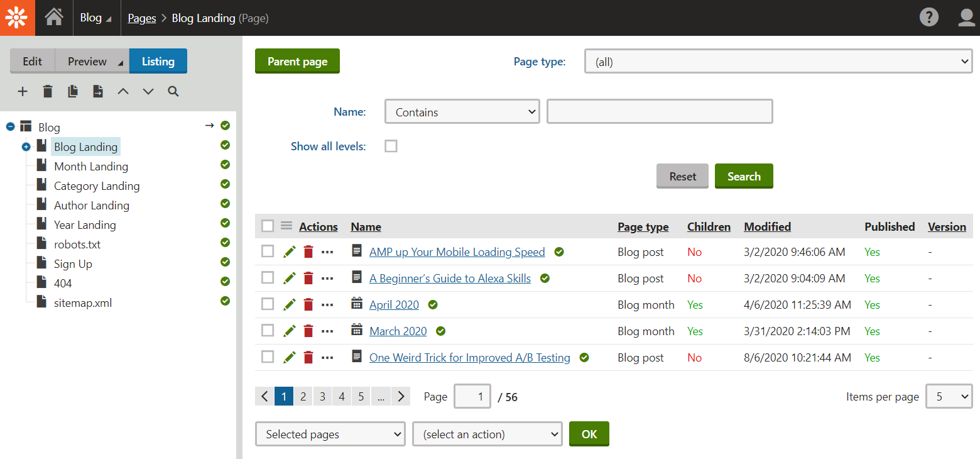
Task: Jump to page 5 in pagination
Action: 361,396
